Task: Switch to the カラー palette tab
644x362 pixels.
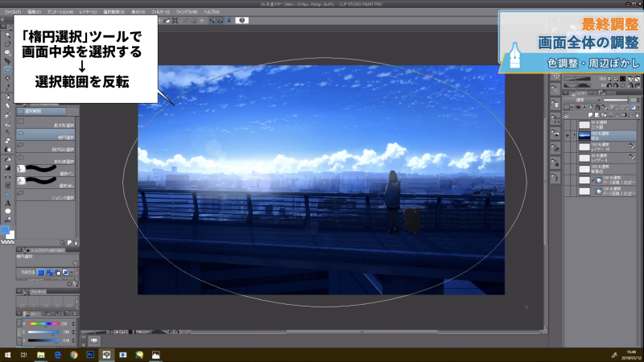Action: point(32,314)
